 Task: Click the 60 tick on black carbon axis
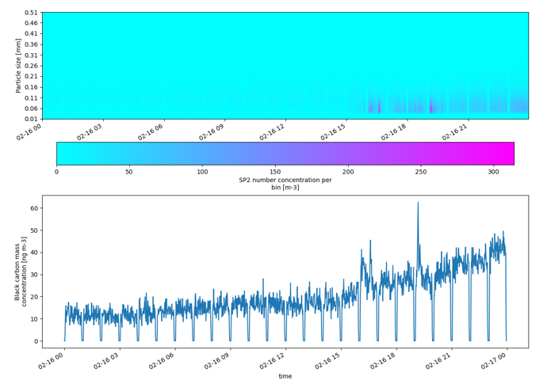click(34, 208)
